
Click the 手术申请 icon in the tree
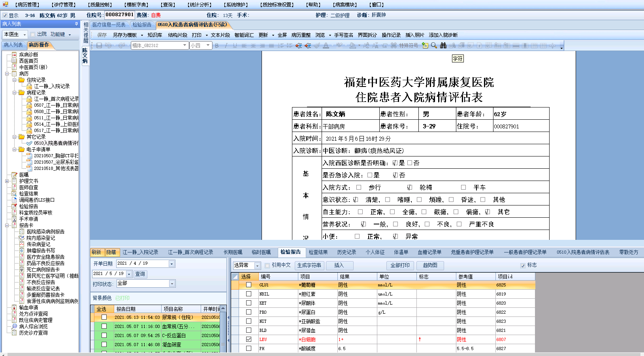(15, 219)
